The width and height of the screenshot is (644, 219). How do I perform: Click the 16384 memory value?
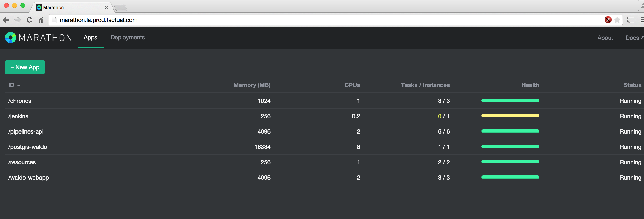tap(262, 147)
